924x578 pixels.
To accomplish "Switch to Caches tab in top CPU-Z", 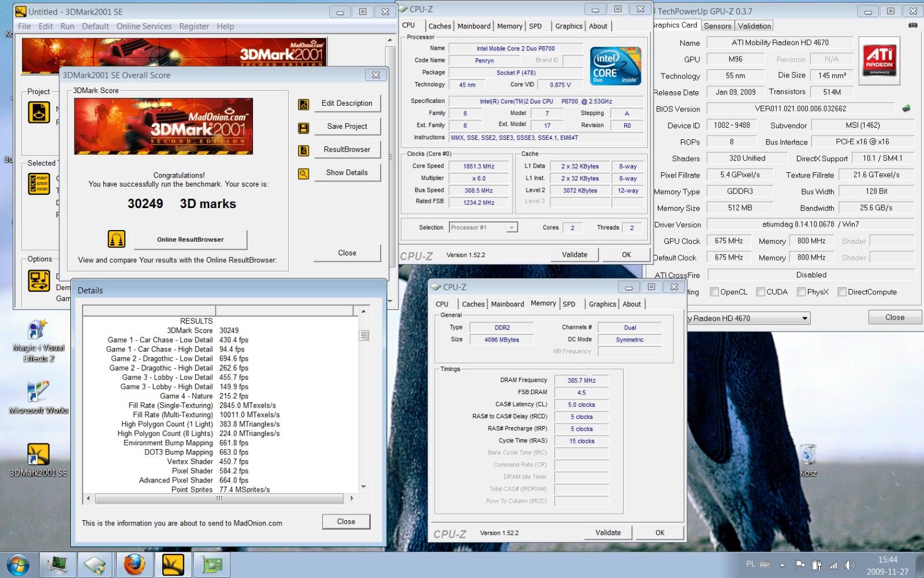I will click(x=439, y=26).
